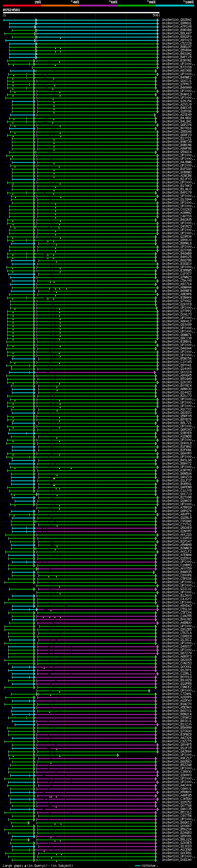Select hit label UniRef100_A1DFK0
Viewport: 197px width, 868px height.
pos(177,700)
